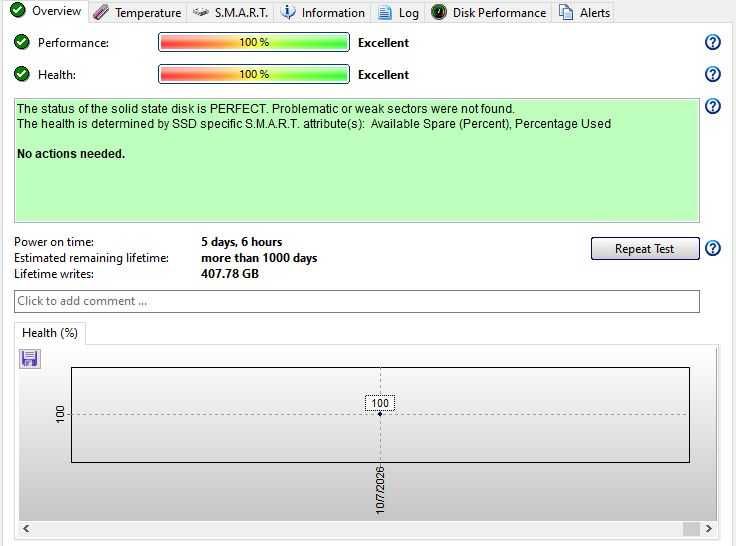Click the Performance 100 % bar
This screenshot has width=736, height=546.
coord(254,42)
